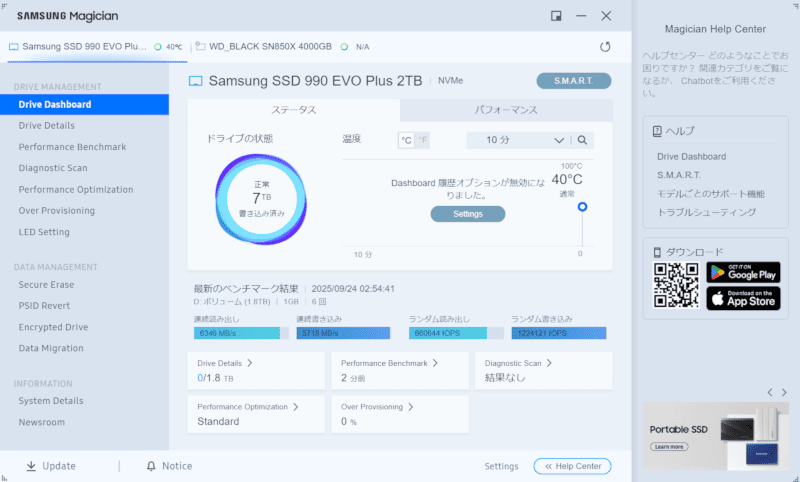Screen dimensions: 800x482
Task: Click the Get it on Google Play badge
Action: pyautogui.click(x=742, y=272)
